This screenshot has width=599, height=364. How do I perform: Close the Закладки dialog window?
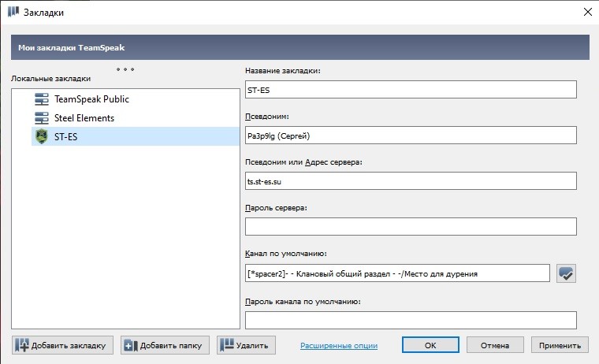(588, 12)
